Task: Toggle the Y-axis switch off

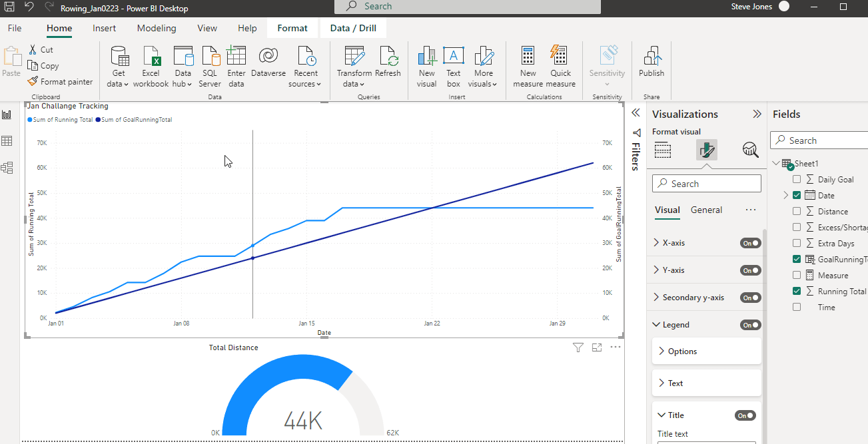Action: [750, 270]
